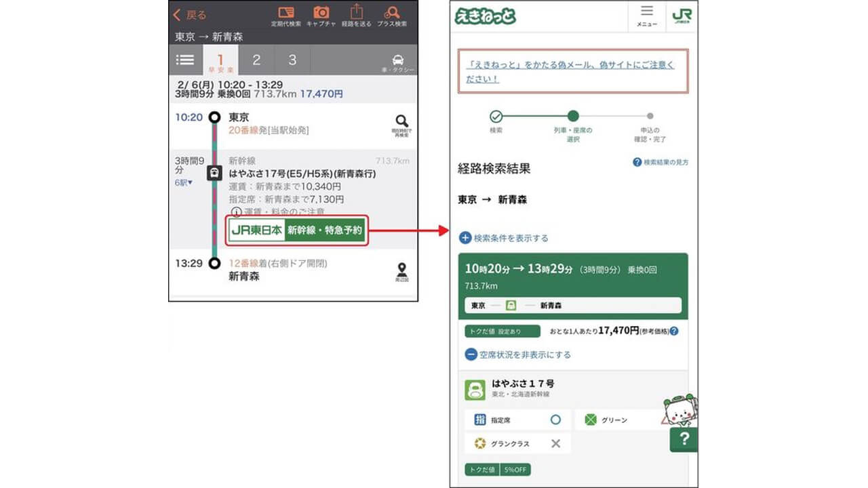Open the route list view icon
Viewport: 868px width, 488px height.
click(x=185, y=60)
